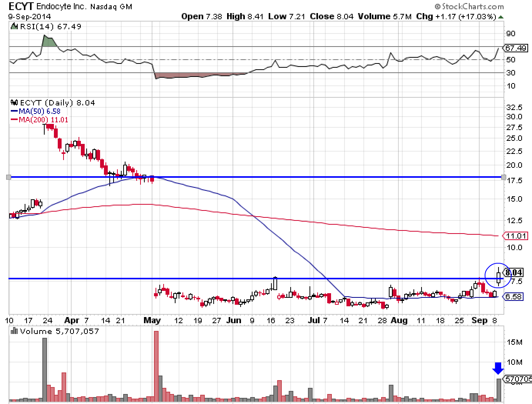Click the 67.49 RSI value tag on axis
Viewport: 532px width, 404px height.
pos(515,48)
